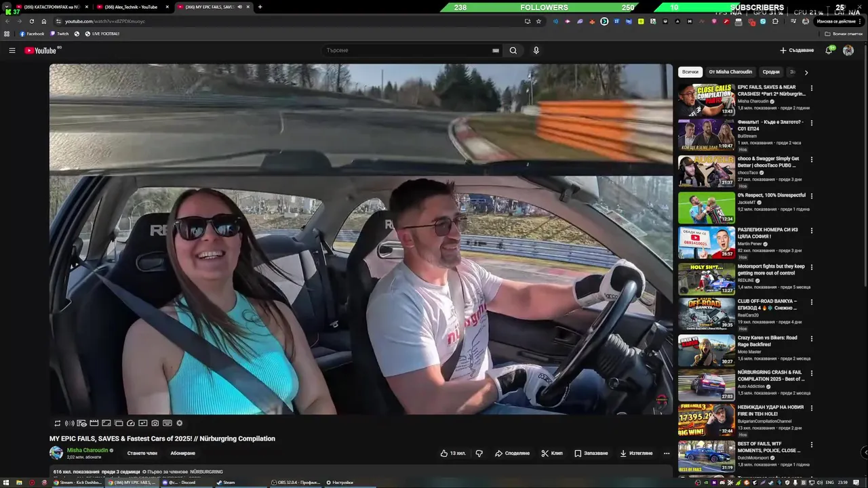Open the browser extensions puzzle icon
Screen dimensions: 868x488
coord(775,21)
